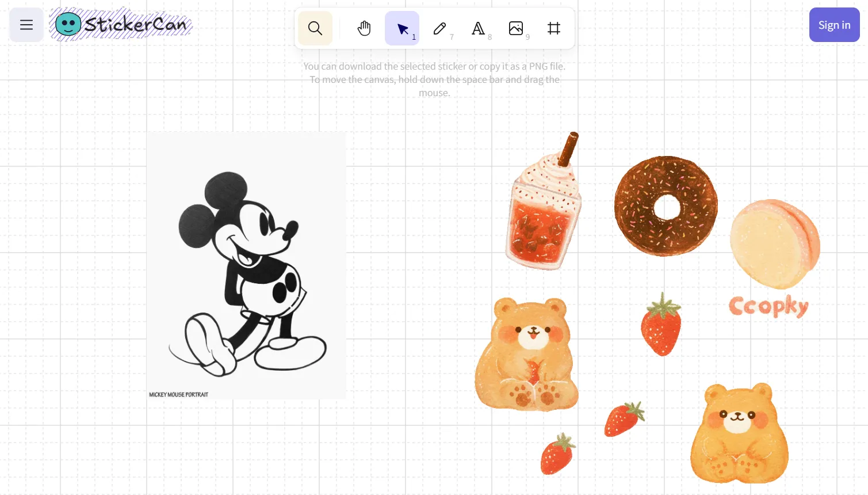The image size is (868, 495).
Task: Click the StickerCan logo
Action: 120,24
